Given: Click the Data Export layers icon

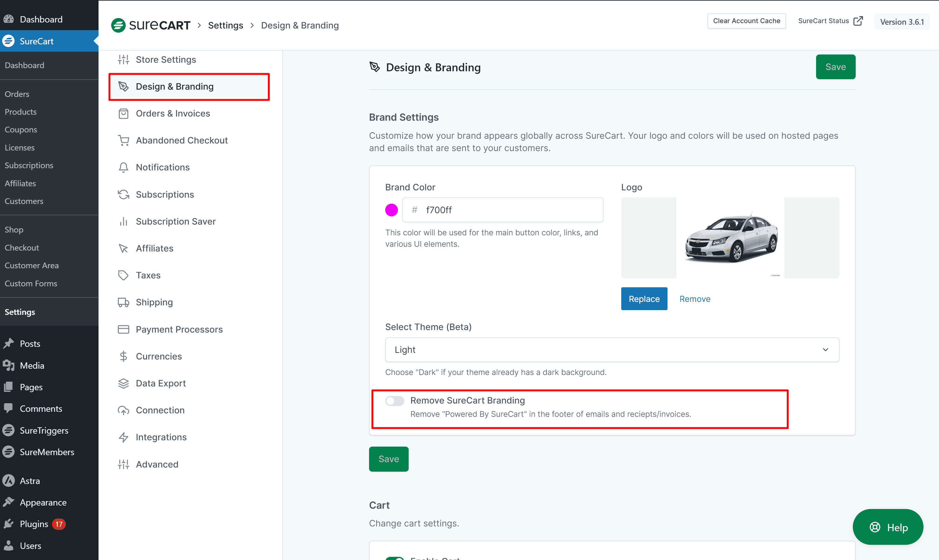Looking at the screenshot, I should tap(123, 383).
